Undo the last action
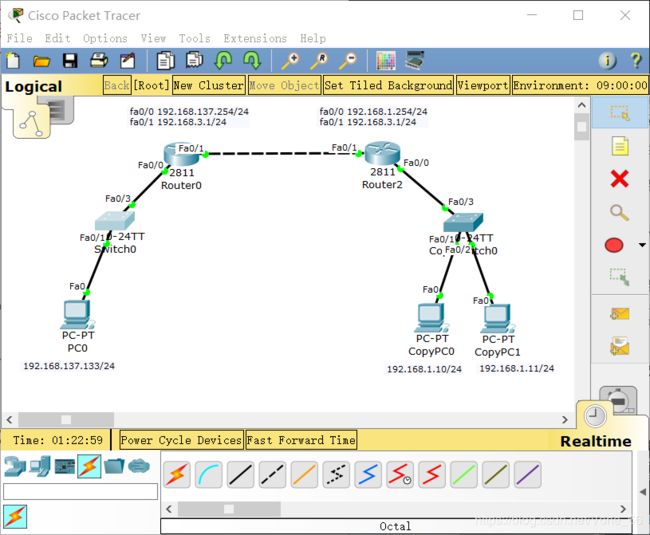Viewport: 650px width, 535px height. click(x=223, y=61)
